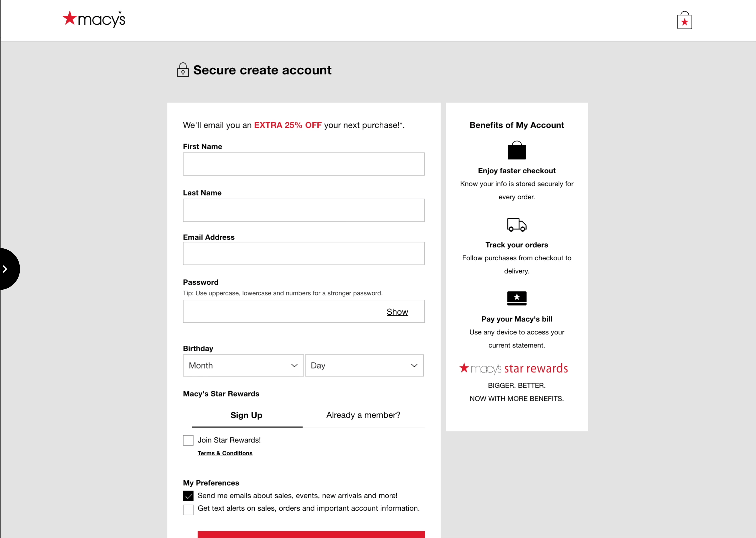Click the star credit card icon
Viewport: 756px width, 538px height.
(x=516, y=298)
